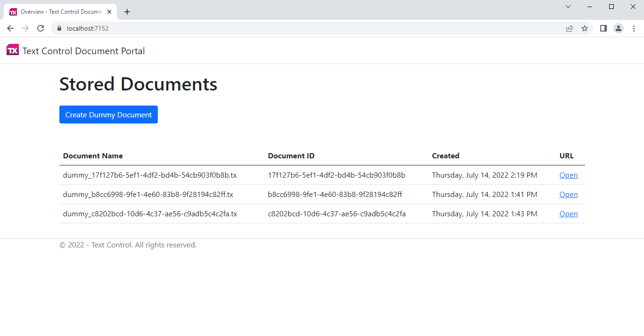Open the Chrome three-dot menu
Screen dimensions: 644x336
(x=634, y=28)
